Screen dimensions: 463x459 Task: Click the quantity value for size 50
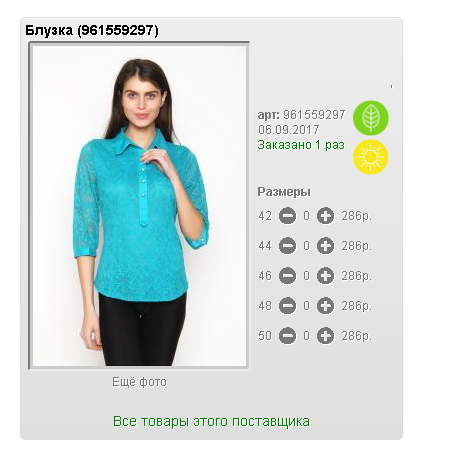click(x=306, y=336)
